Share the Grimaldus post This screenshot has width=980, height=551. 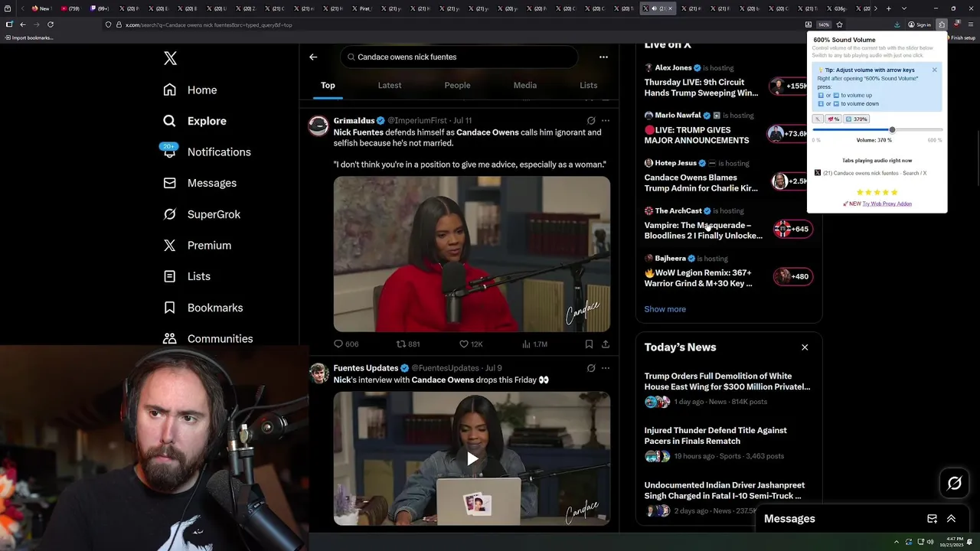point(606,344)
